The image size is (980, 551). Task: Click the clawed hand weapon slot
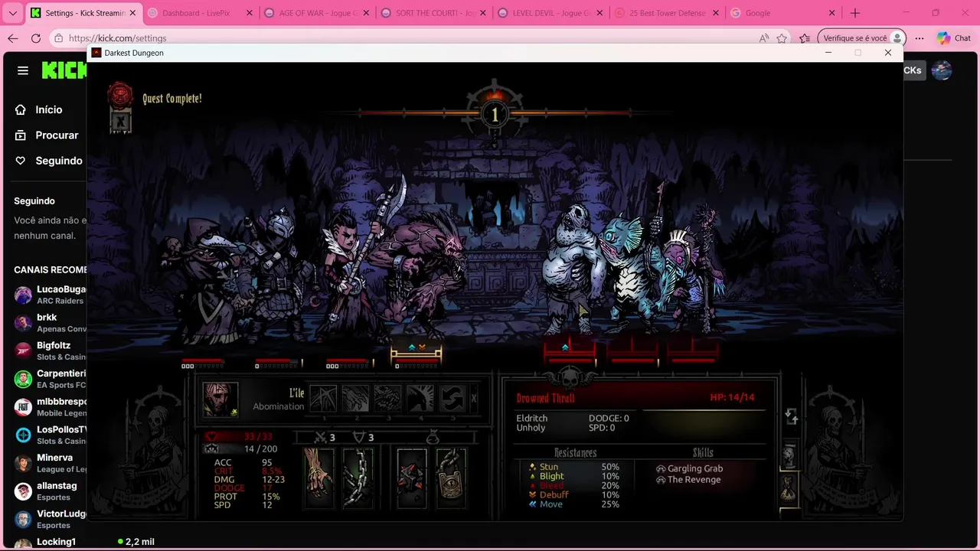click(x=319, y=478)
